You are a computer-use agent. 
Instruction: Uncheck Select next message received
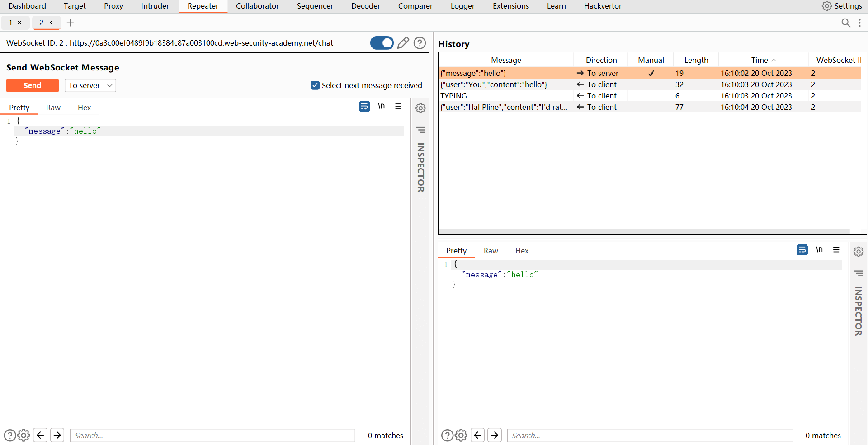315,85
